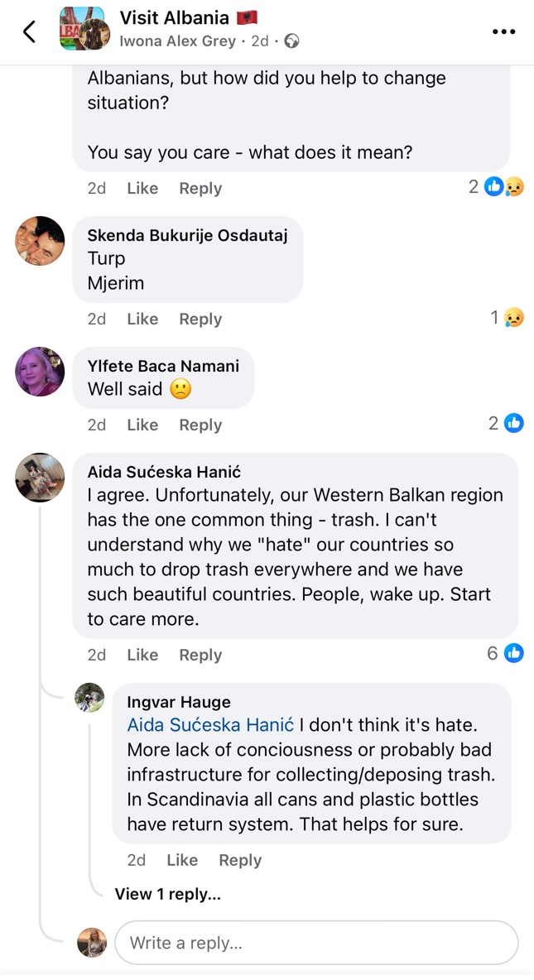Tap the back arrow icon
Image resolution: width=534 pixels, height=980 pixels.
[30, 31]
